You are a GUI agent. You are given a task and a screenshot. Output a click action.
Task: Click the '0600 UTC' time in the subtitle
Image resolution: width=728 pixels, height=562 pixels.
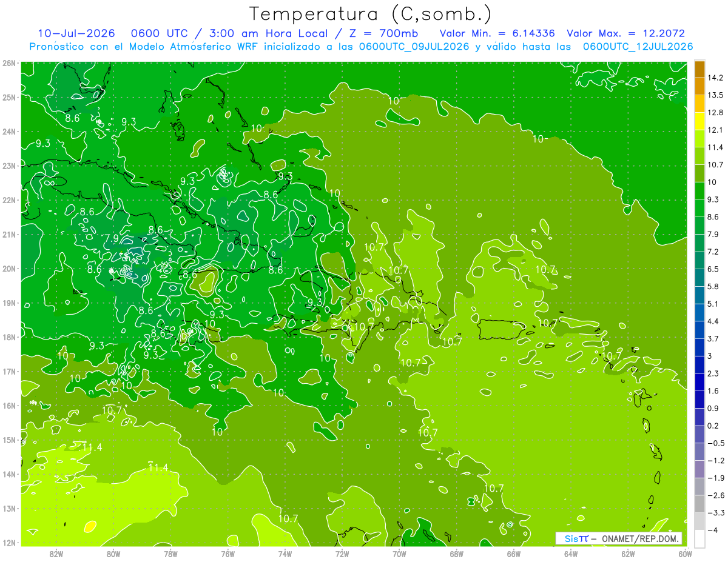[x=159, y=33]
